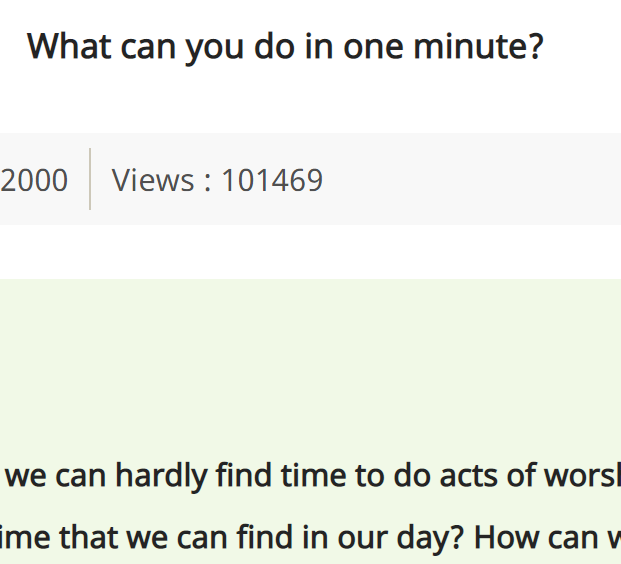Click the word "one" in the page title
Viewport: 621px width, 564px height.
point(373,48)
